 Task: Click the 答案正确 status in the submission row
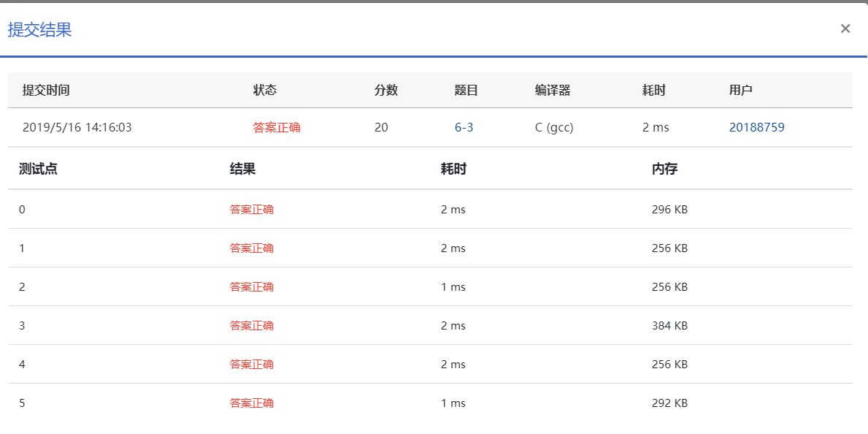277,127
